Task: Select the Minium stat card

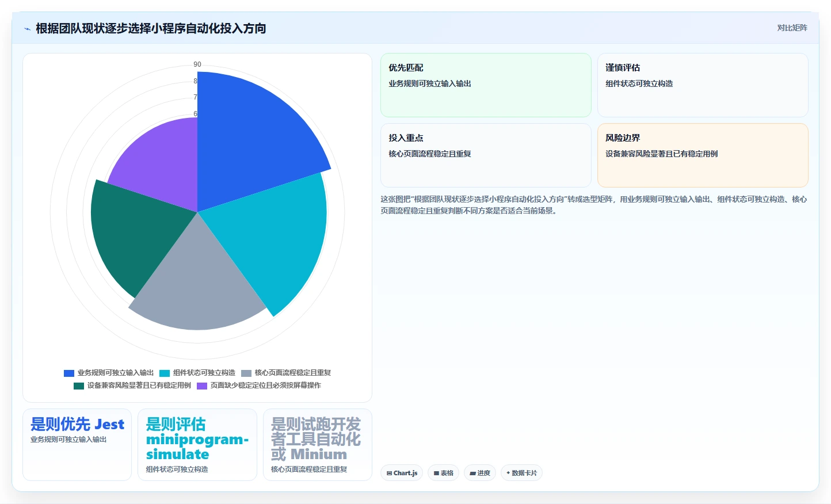Action: [318, 445]
